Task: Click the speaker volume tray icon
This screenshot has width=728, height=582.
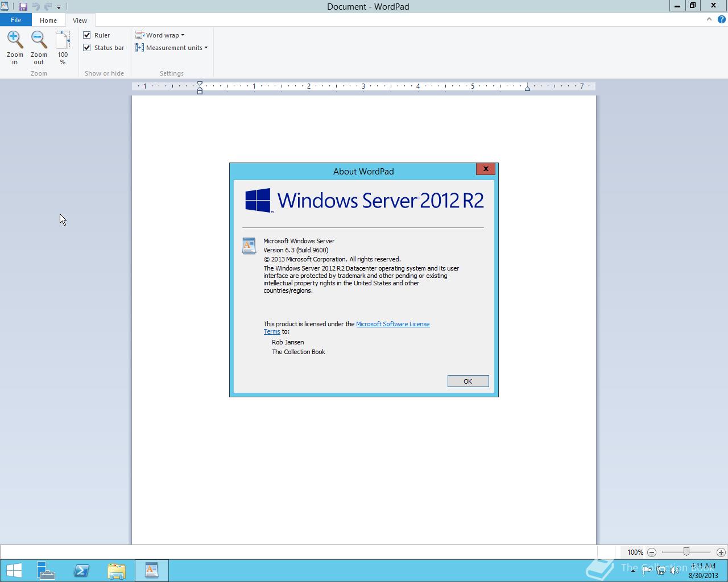Action: [675, 571]
